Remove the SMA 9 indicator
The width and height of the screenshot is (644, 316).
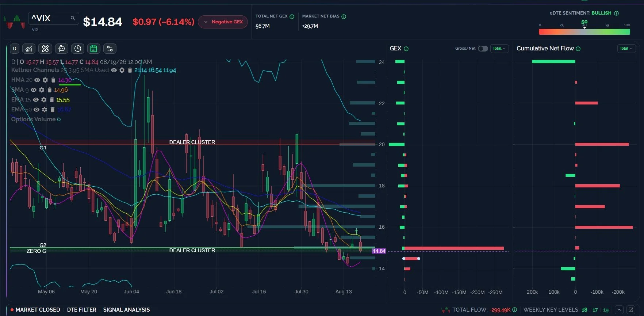coord(49,90)
